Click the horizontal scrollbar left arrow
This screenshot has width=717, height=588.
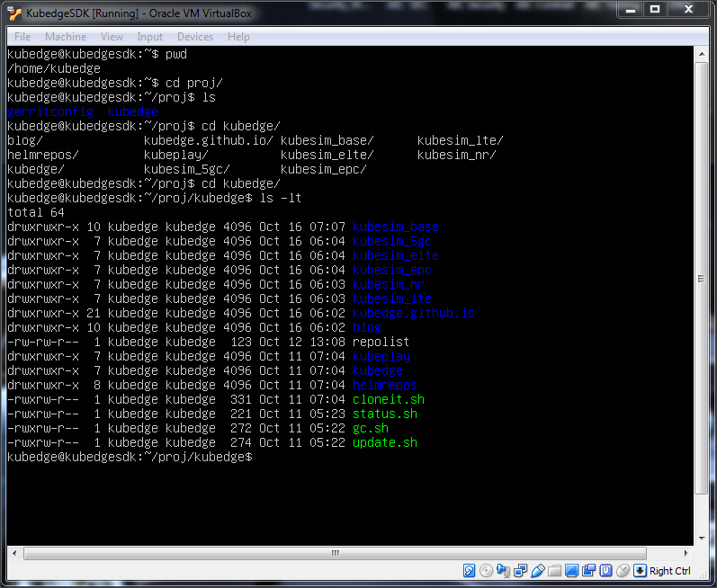point(14,553)
